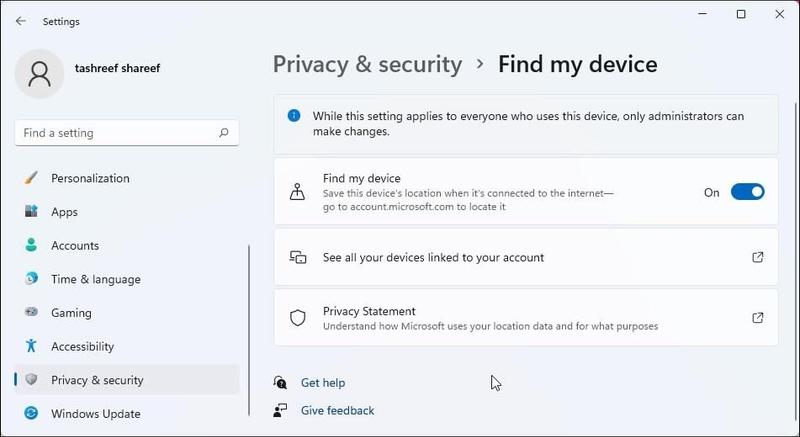The width and height of the screenshot is (800, 437).
Task: Click the Gaming controller icon
Action: pos(32,313)
